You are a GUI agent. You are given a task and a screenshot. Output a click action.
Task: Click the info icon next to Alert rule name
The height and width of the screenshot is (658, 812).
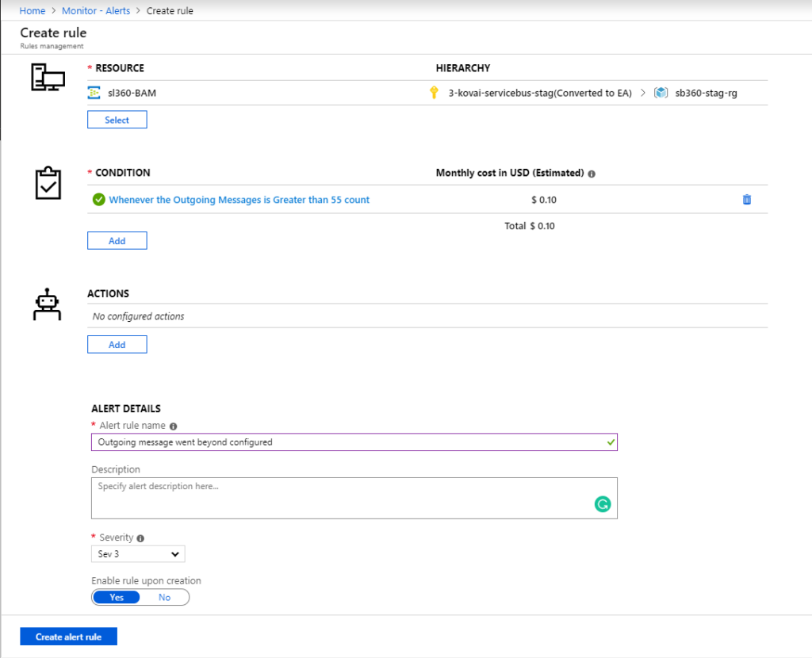(x=174, y=426)
